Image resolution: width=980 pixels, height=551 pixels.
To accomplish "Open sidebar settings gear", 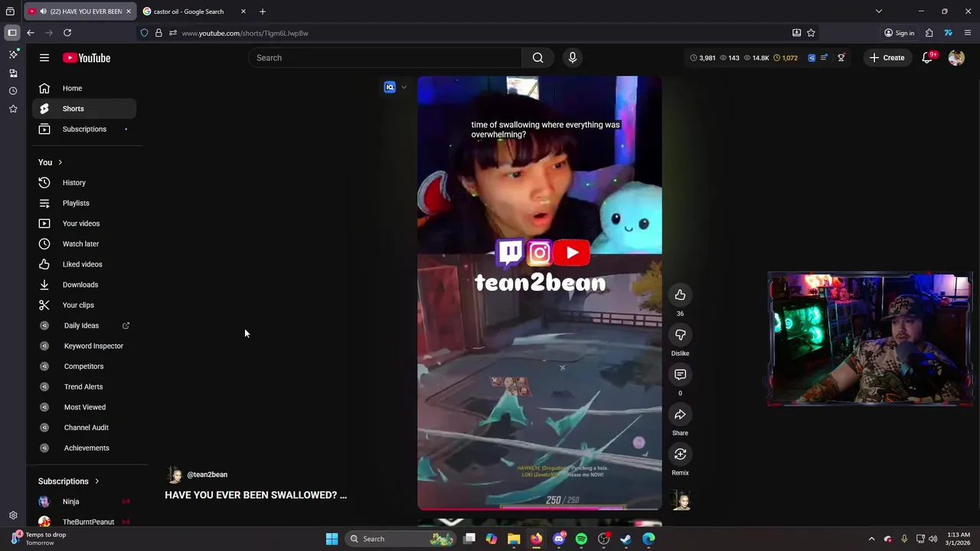I will click(13, 516).
